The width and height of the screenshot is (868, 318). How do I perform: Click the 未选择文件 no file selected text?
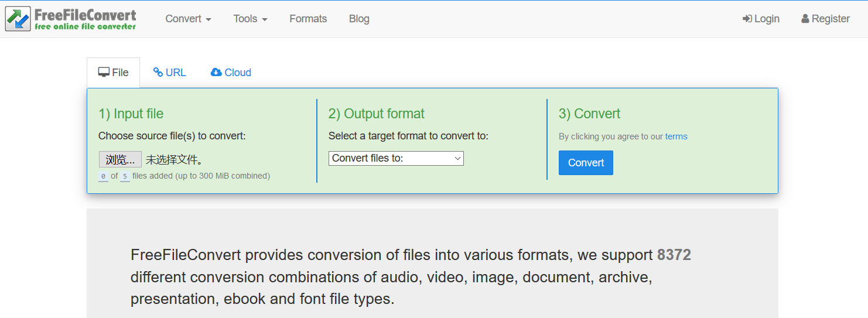point(175,159)
